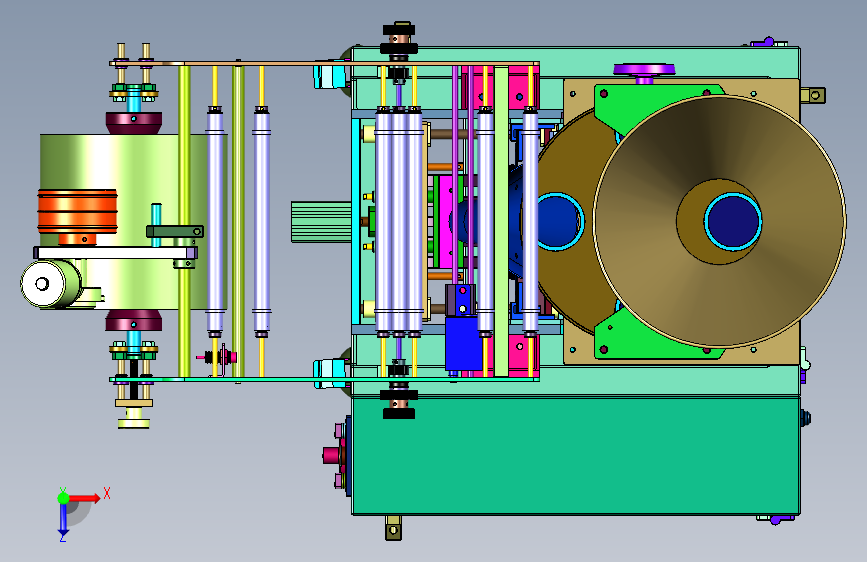The image size is (867, 562).
Task: Click the green Y axis dot of triad
Action: tap(64, 498)
